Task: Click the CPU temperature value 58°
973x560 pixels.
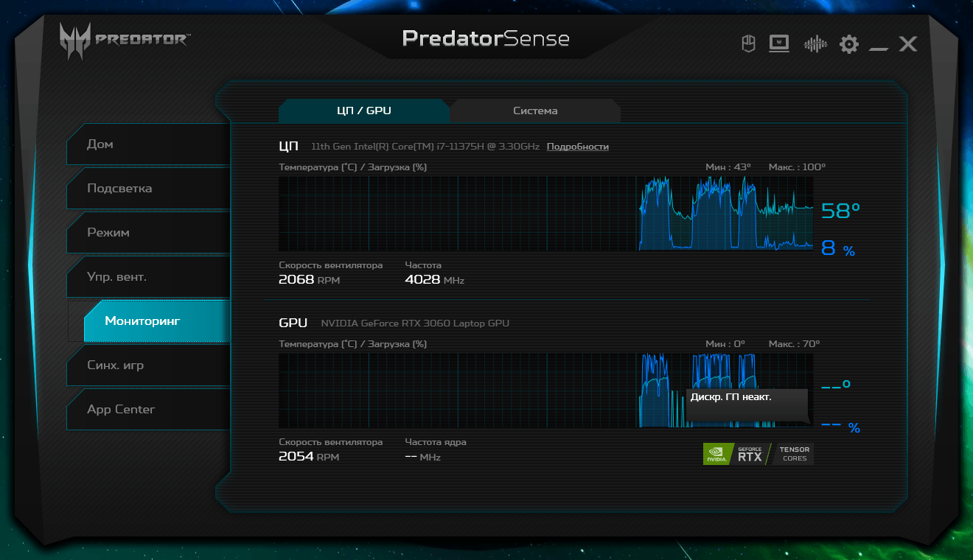Action: (841, 211)
